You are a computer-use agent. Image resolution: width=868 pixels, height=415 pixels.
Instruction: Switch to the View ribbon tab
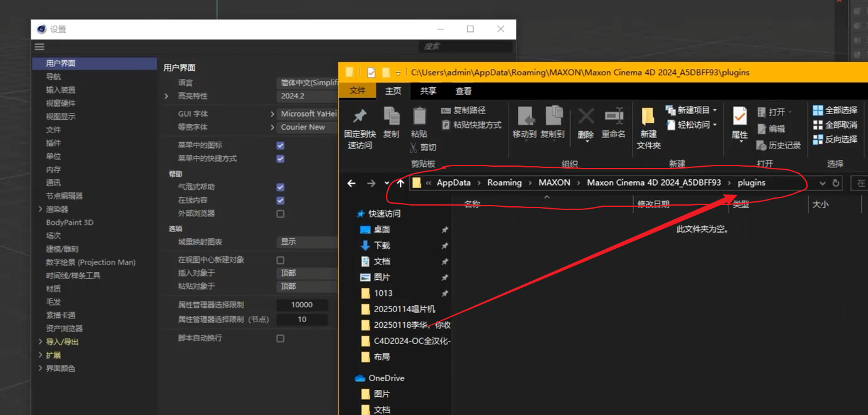pos(463,91)
